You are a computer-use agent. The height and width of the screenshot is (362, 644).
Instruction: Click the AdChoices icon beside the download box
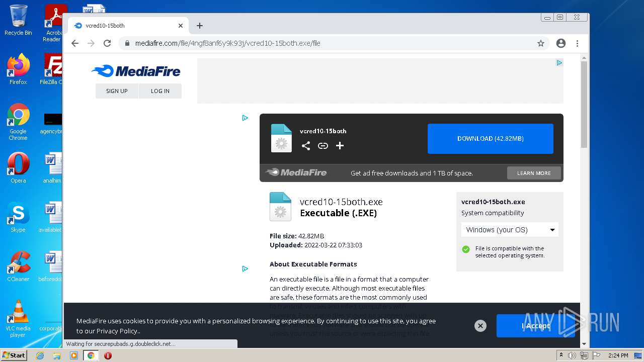pos(245,118)
